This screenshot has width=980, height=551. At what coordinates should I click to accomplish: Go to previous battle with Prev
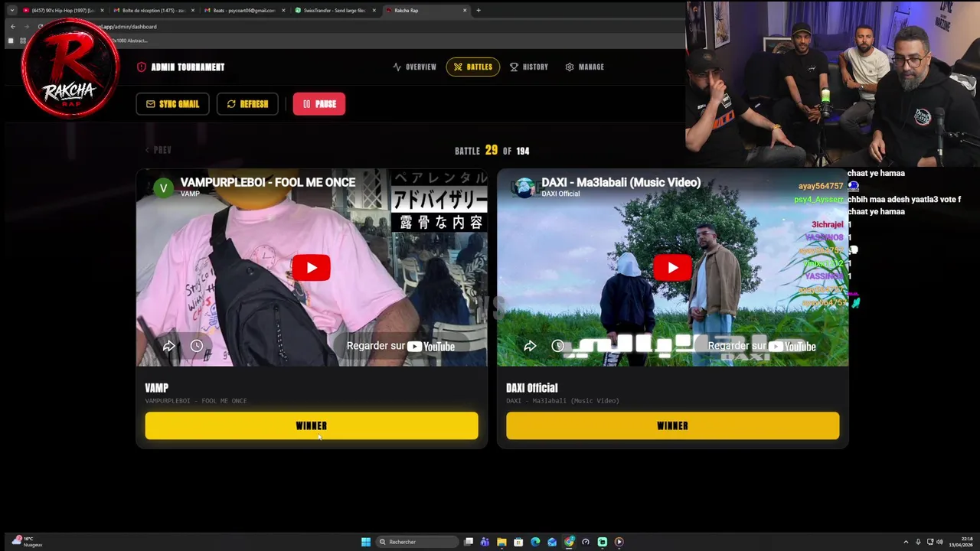(158, 150)
